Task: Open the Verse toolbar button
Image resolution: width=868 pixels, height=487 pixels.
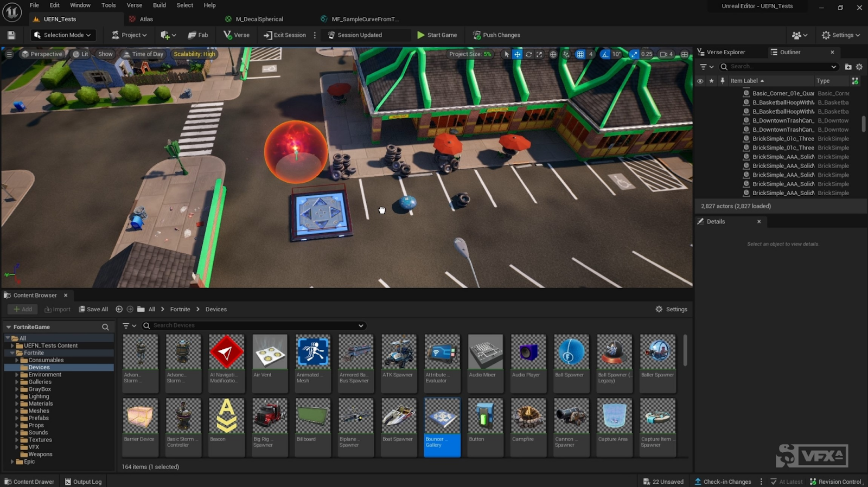Action: point(237,35)
